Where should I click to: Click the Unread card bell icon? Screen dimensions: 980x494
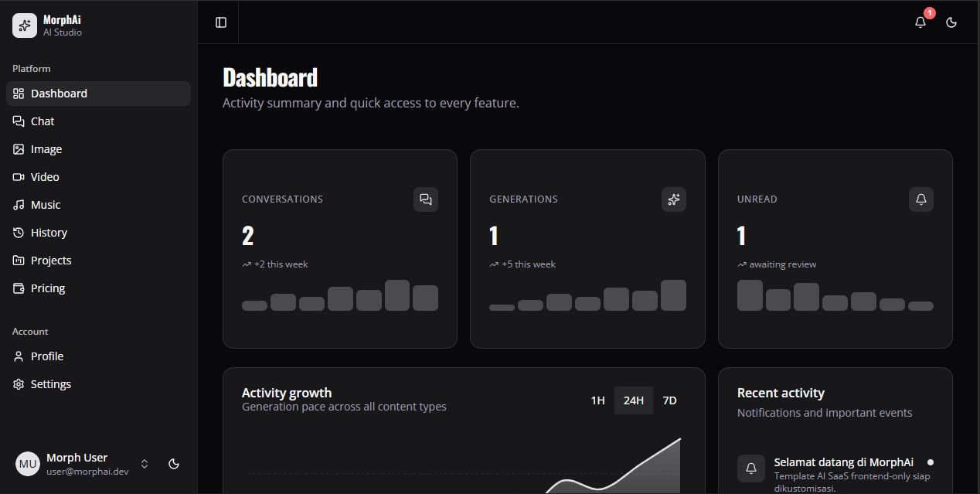pyautogui.click(x=921, y=199)
